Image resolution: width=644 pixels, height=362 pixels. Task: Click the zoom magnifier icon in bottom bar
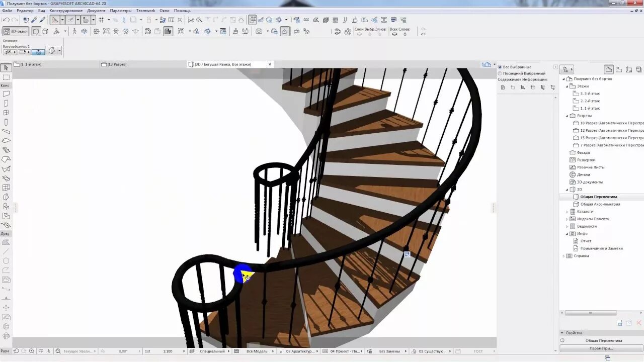tap(32, 351)
